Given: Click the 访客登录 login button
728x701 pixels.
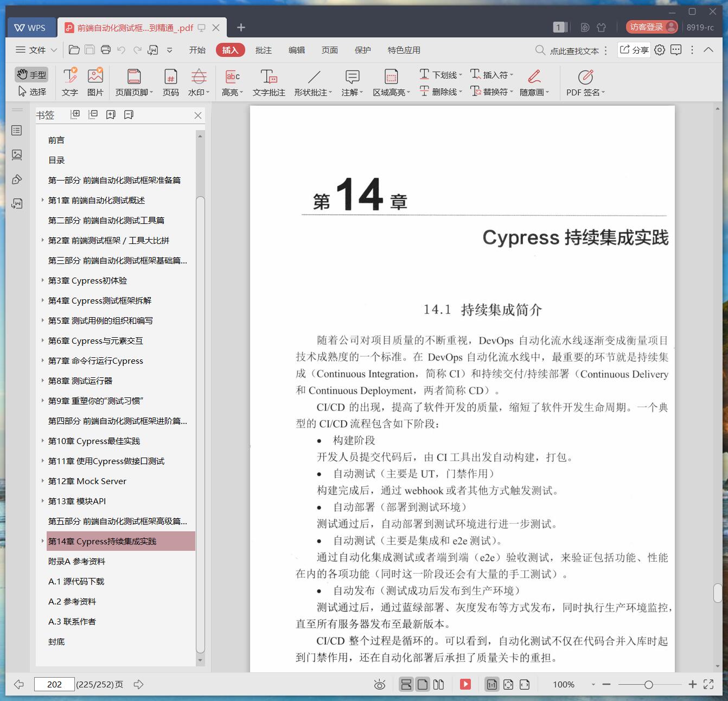Looking at the screenshot, I should coord(652,27).
